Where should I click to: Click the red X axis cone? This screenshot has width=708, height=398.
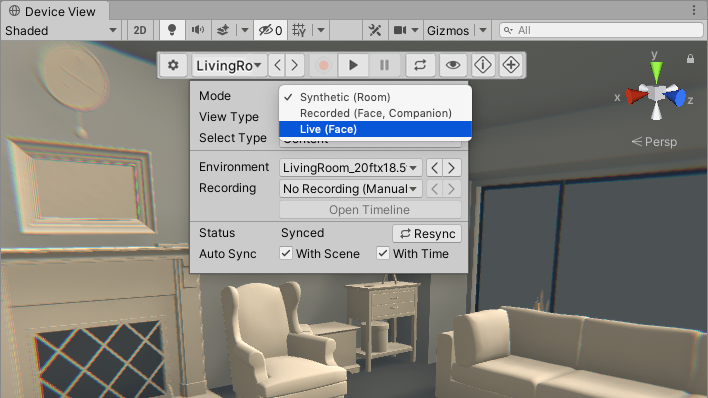(x=636, y=96)
